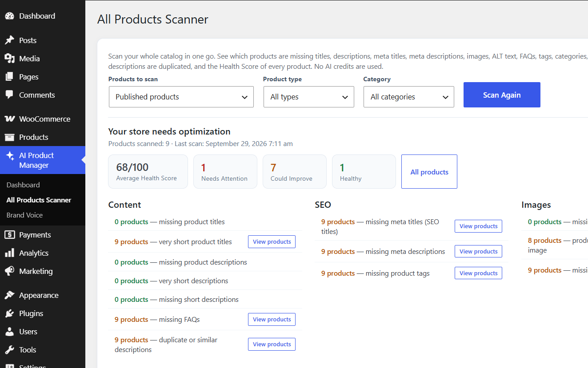Viewport: 588px width, 368px height.
Task: Select the All products filter button
Action: 429,172
